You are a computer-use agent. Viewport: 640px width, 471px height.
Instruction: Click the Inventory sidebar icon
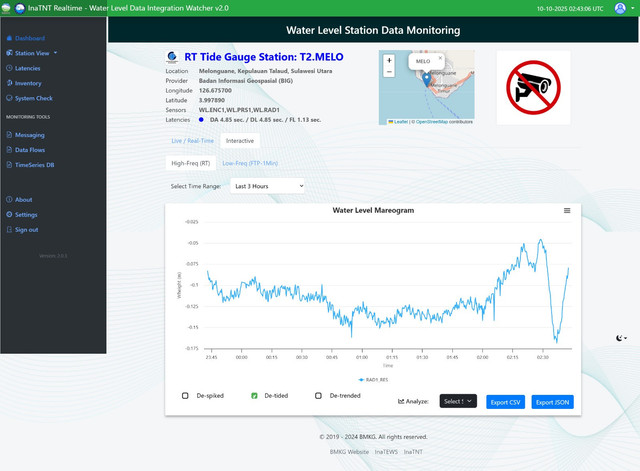coord(9,83)
